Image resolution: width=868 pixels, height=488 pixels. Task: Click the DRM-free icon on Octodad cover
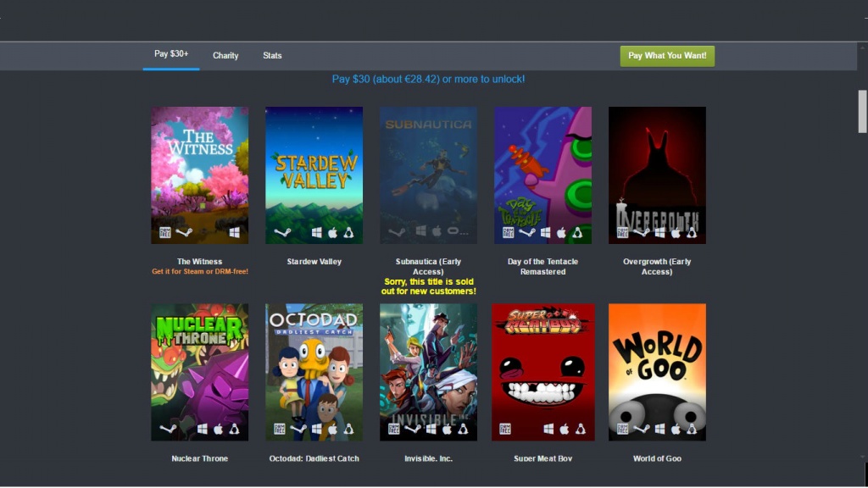point(280,429)
